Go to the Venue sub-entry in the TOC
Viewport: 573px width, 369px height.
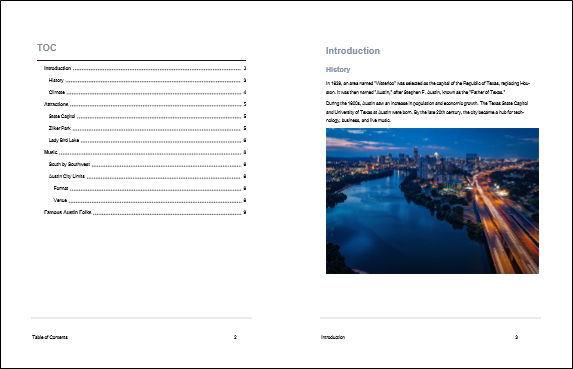click(x=149, y=200)
